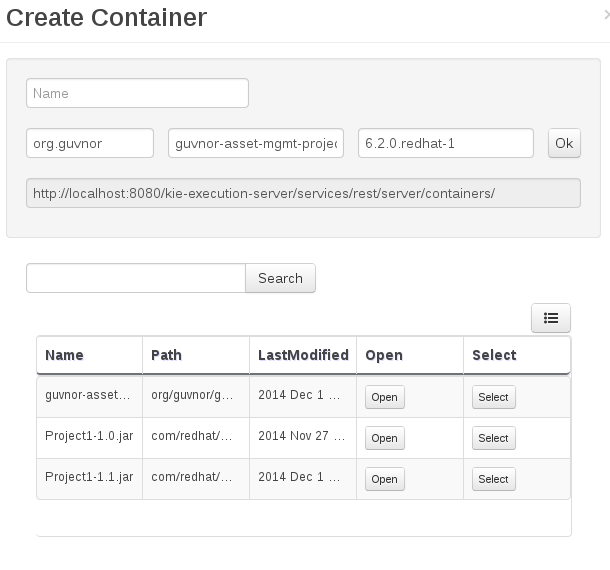Select Project1-1.1.jar for the container
The width and height of the screenshot is (610, 570).
pyautogui.click(x=494, y=479)
